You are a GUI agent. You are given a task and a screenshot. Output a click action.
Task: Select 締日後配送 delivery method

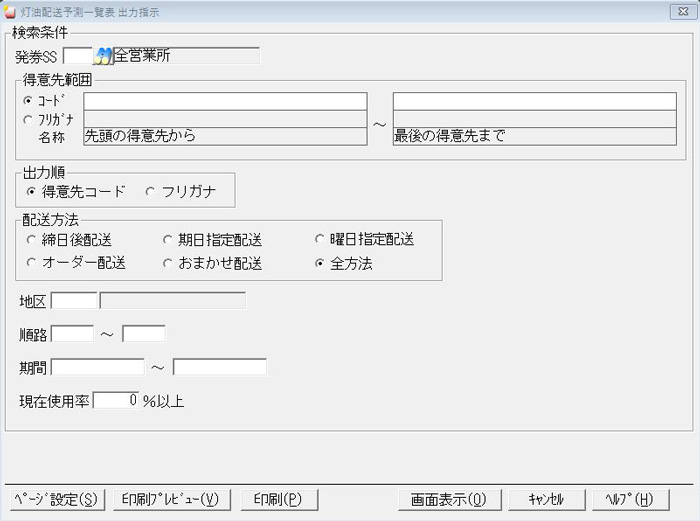(x=32, y=240)
